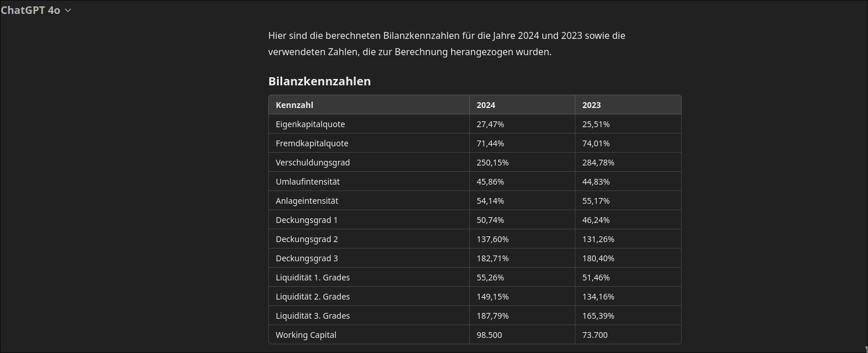The image size is (868, 353).
Task: Click the Umlaufintensität row
Action: [x=308, y=181]
